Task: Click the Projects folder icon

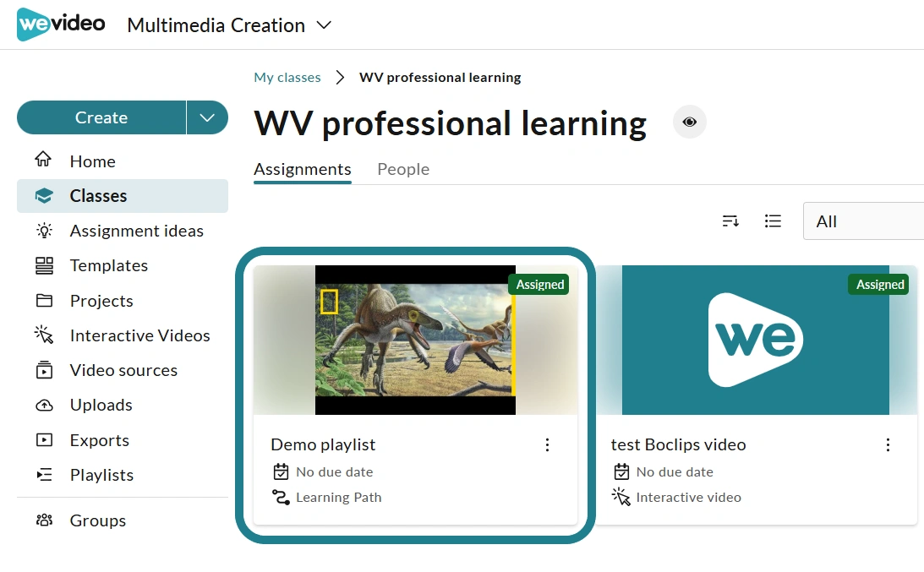Action: (44, 301)
